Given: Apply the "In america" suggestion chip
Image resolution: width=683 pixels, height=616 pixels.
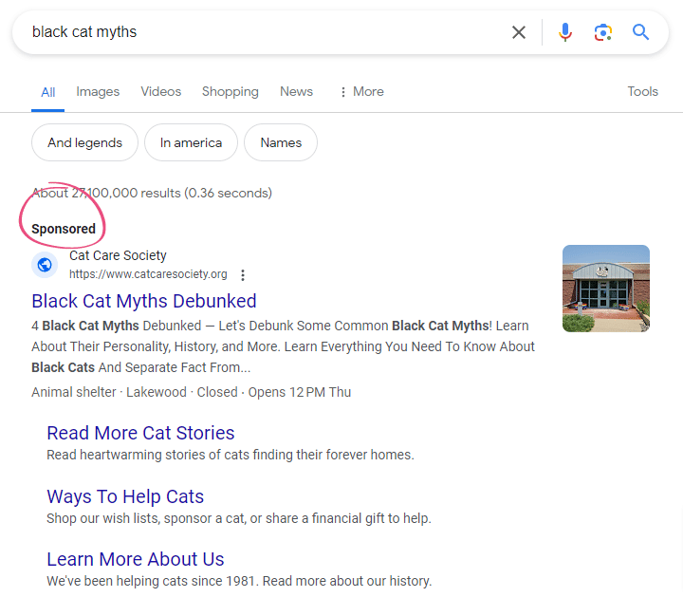Looking at the screenshot, I should pyautogui.click(x=191, y=142).
